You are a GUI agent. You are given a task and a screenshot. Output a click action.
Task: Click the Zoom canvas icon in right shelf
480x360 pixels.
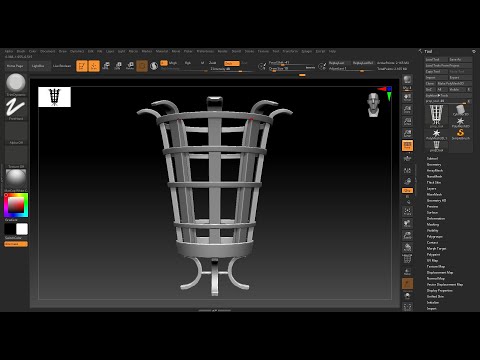point(407,110)
